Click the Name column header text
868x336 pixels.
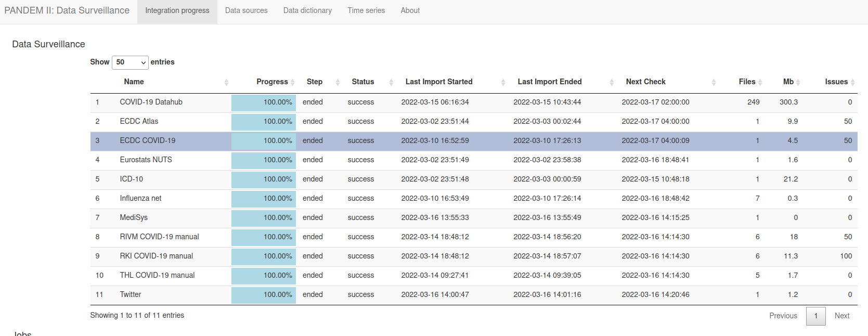pyautogui.click(x=134, y=82)
